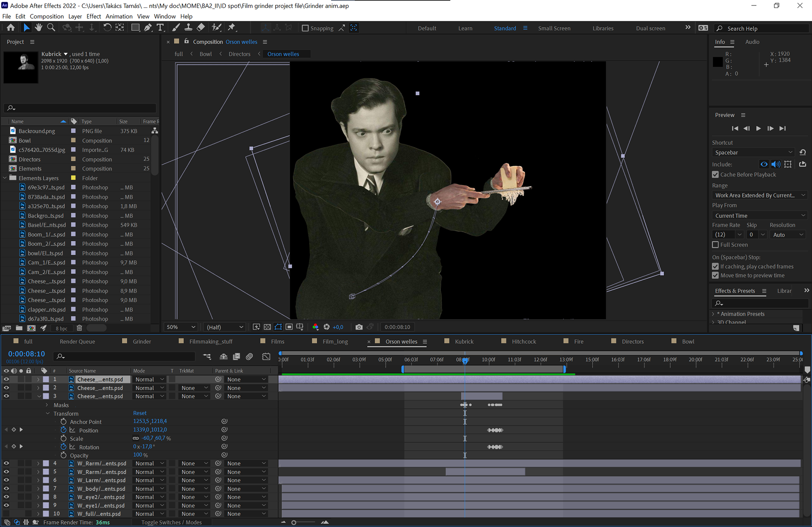The height and width of the screenshot is (527, 812).
Task: Select the Hand tool
Action: (x=38, y=28)
